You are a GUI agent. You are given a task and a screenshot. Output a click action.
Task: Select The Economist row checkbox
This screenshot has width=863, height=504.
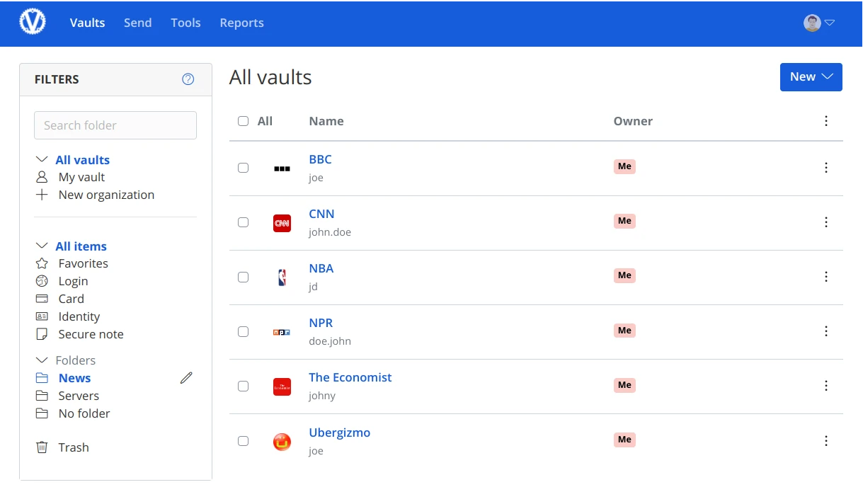point(244,386)
